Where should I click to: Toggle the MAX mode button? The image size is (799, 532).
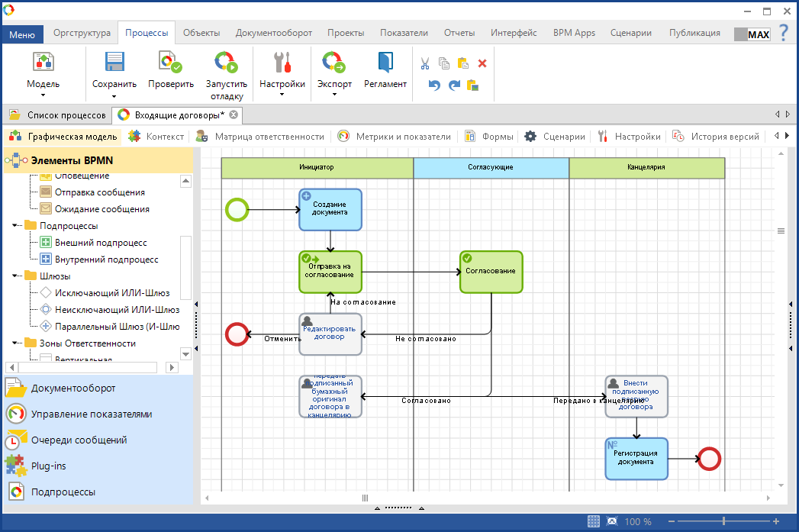[x=752, y=34]
